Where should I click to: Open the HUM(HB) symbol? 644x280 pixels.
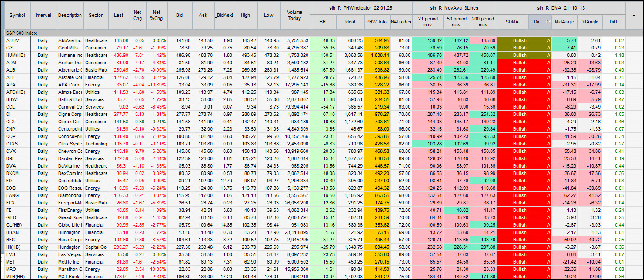[x=17, y=55]
